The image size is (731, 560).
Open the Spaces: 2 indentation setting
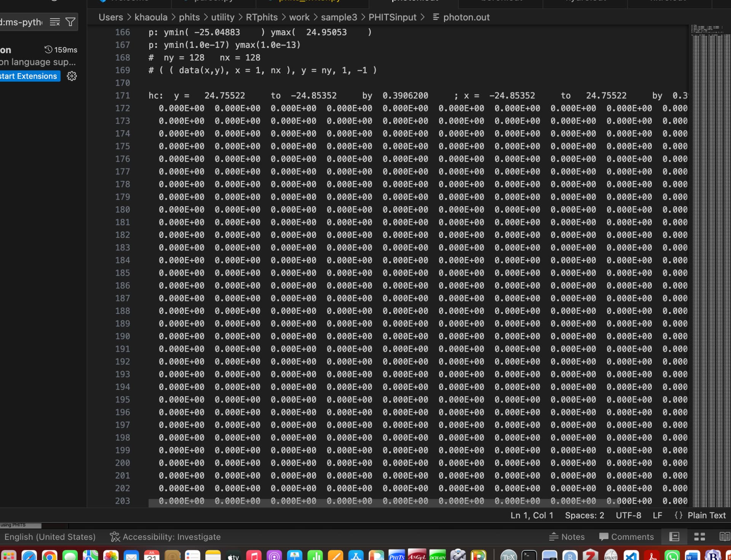pyautogui.click(x=584, y=515)
